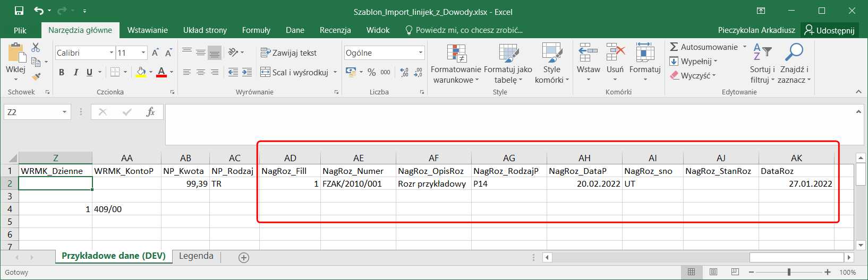
Task: Select cell AE2 containing FZAK/2010/001
Action: [x=358, y=184]
